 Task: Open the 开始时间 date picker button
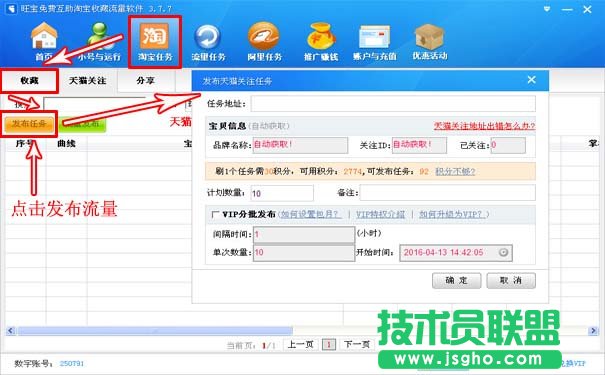(x=503, y=252)
